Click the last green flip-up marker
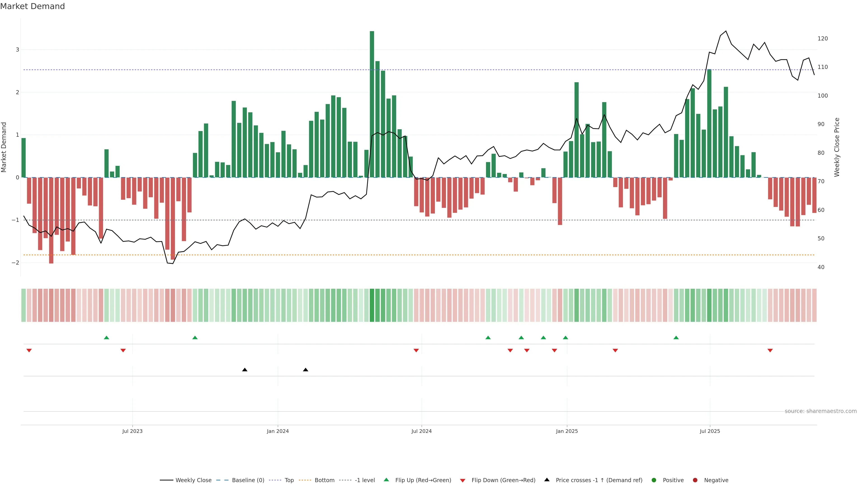This screenshot has width=868, height=488. pyautogui.click(x=676, y=338)
